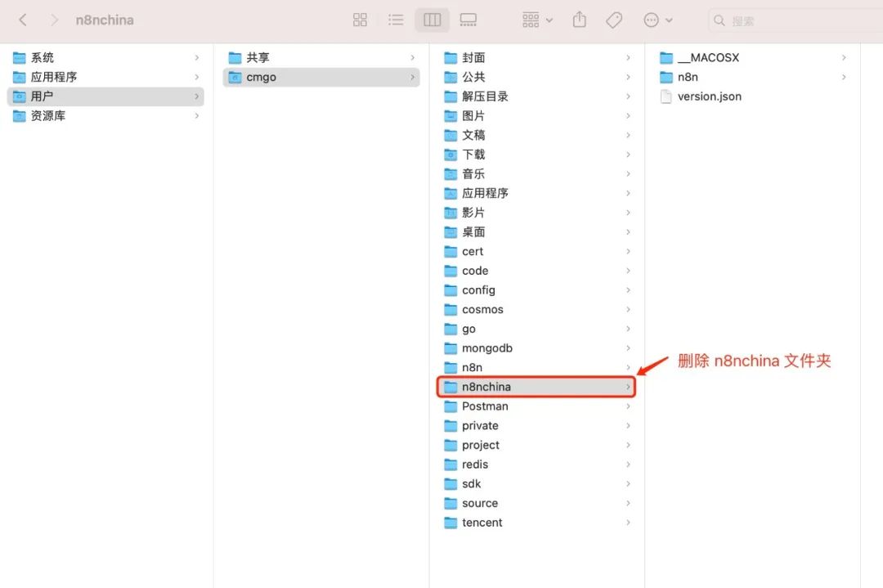The height and width of the screenshot is (588, 883).
Task: Click the Share toolbar icon
Action: 580,20
